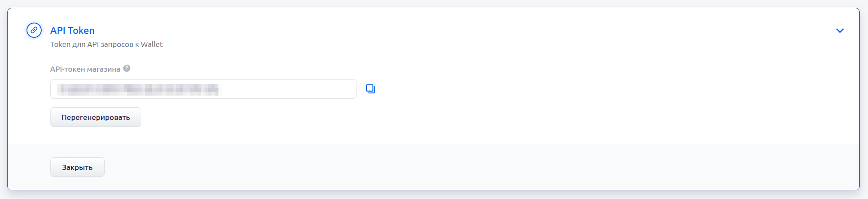Click the API Token section heading
Image resolution: width=868 pixels, height=199 pixels.
[x=72, y=30]
